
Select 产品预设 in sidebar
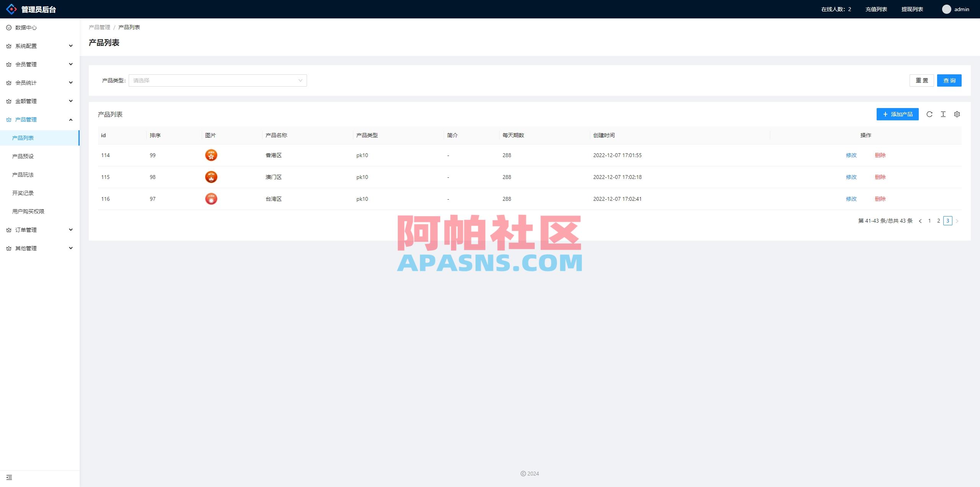tap(22, 156)
